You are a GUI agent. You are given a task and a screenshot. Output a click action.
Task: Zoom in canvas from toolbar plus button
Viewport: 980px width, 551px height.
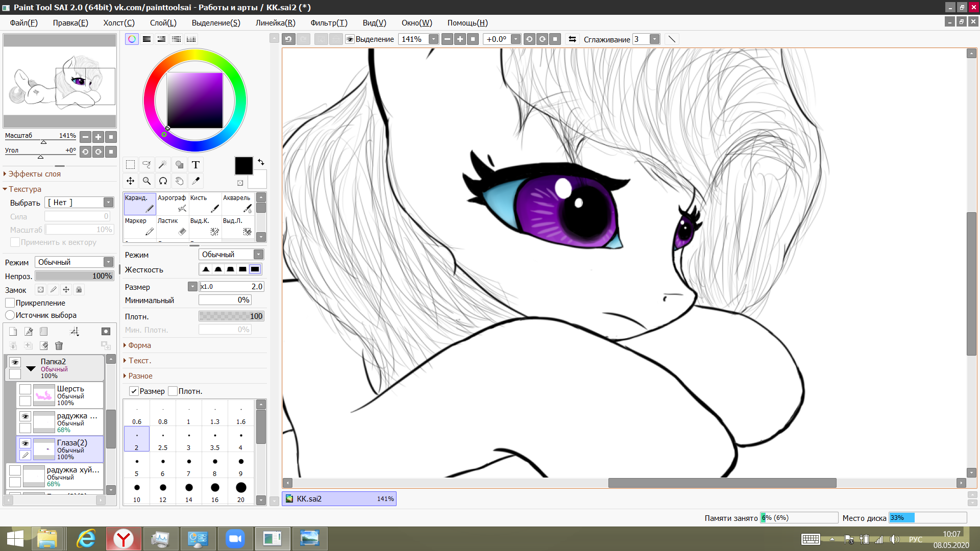click(x=460, y=39)
